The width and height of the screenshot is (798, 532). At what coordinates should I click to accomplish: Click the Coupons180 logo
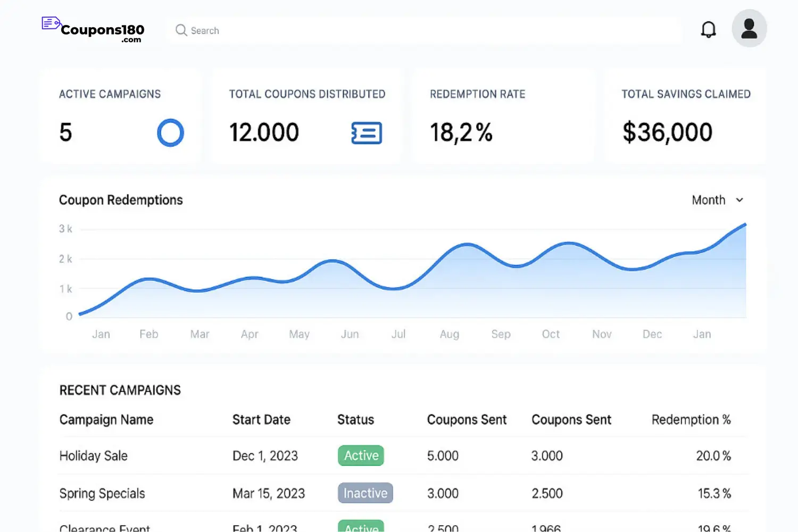(x=94, y=30)
